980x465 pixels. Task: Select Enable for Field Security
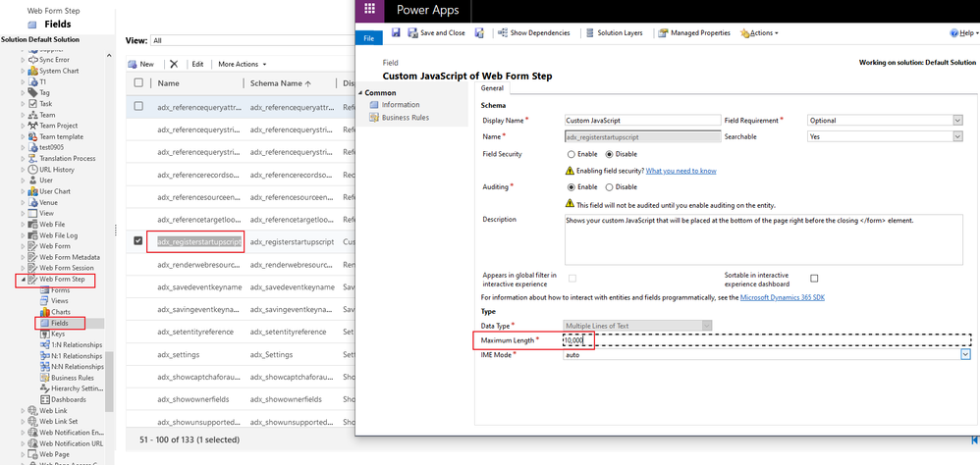(x=572, y=154)
